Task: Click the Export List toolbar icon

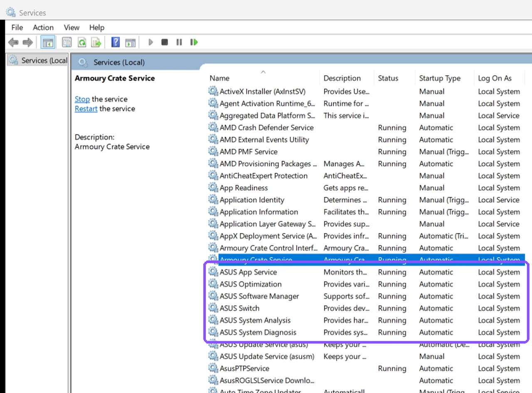Action: pyautogui.click(x=96, y=42)
